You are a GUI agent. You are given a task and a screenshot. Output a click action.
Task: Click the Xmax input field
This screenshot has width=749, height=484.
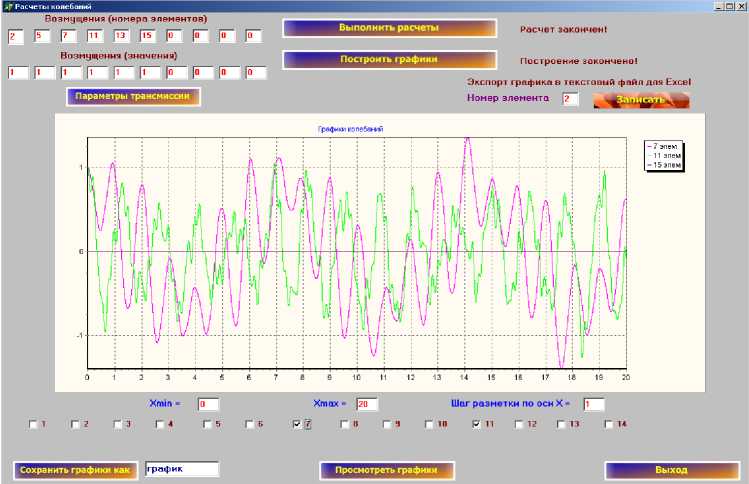(367, 404)
